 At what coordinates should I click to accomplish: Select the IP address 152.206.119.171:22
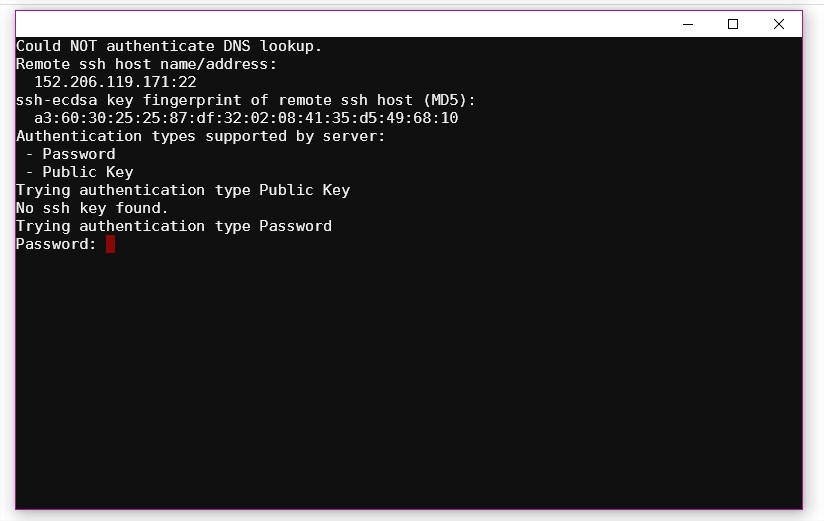[x=115, y=82]
